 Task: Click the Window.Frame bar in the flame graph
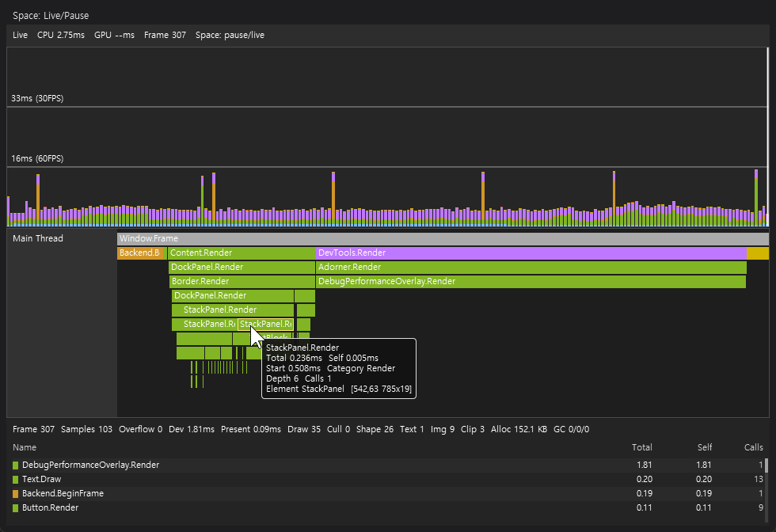click(443, 239)
